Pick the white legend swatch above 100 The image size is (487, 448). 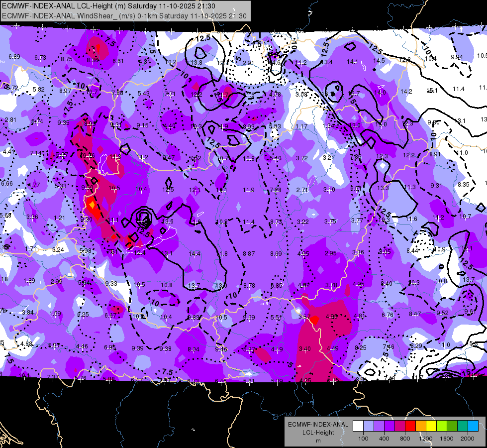[358, 426]
